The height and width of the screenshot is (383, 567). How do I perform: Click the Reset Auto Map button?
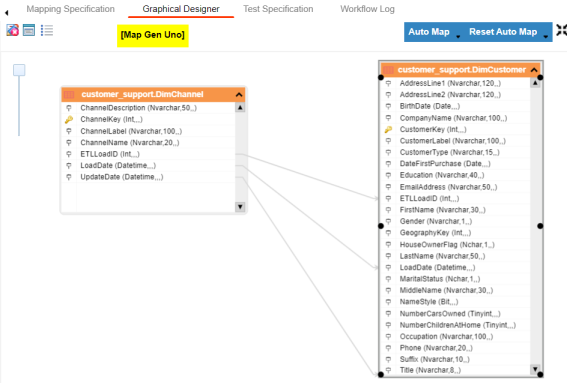click(503, 32)
